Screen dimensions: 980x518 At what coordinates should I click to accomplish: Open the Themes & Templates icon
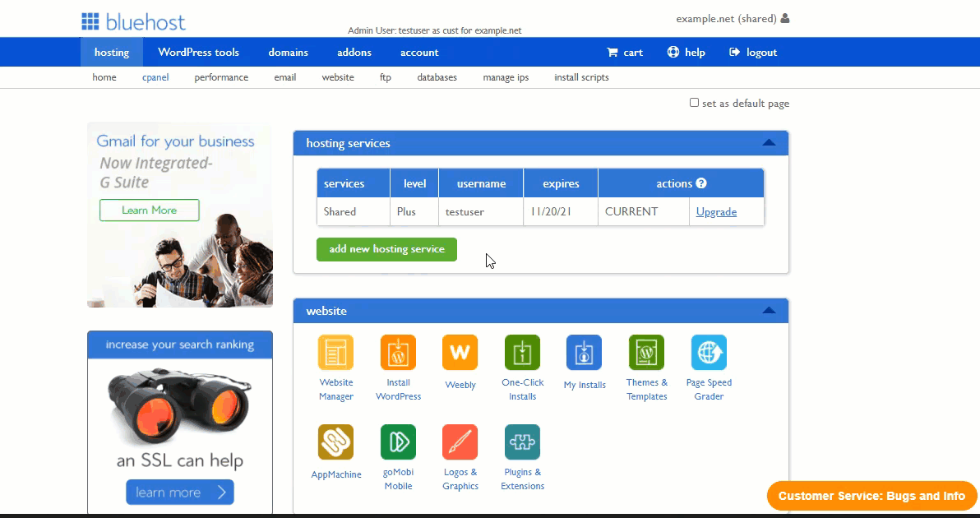[x=646, y=353]
